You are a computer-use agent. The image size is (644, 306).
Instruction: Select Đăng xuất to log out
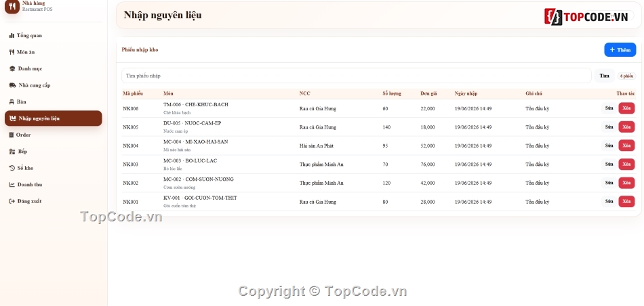pos(54,201)
